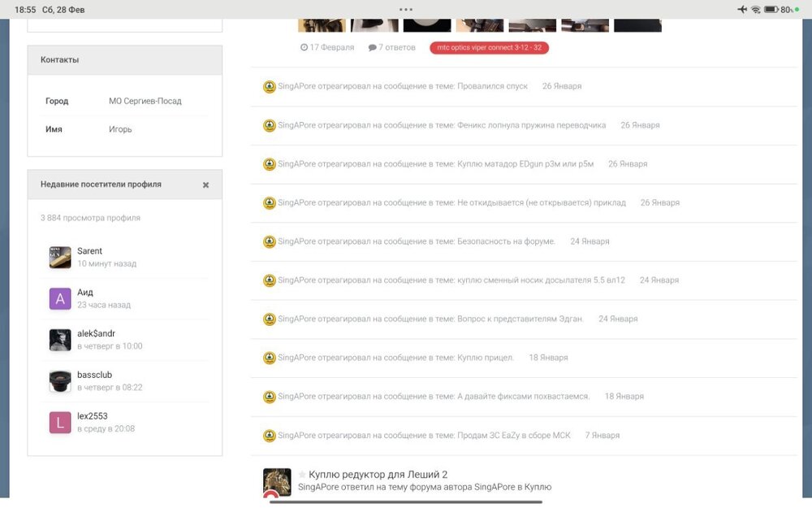Click the reply bubble icon showing 7 ответов
The width and height of the screenshot is (812, 508).
point(374,47)
